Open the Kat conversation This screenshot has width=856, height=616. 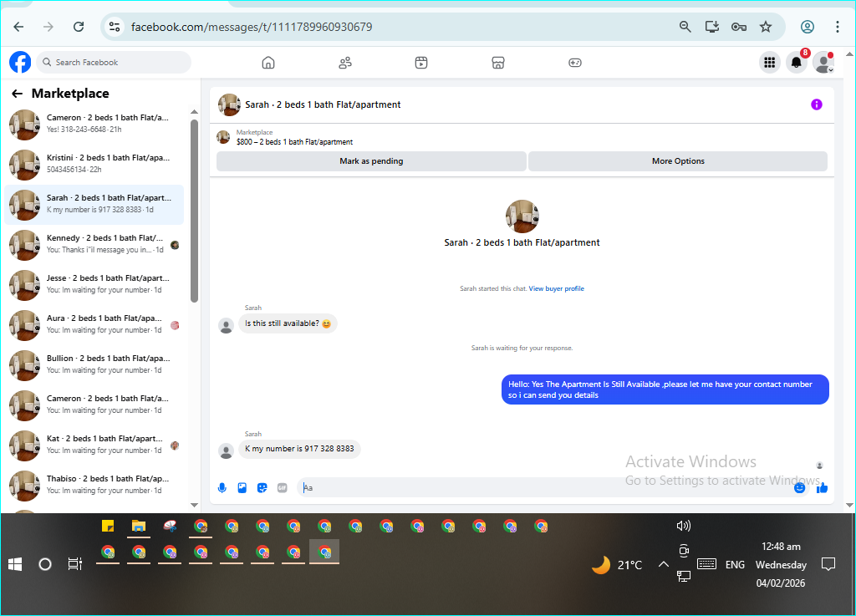tap(94, 445)
